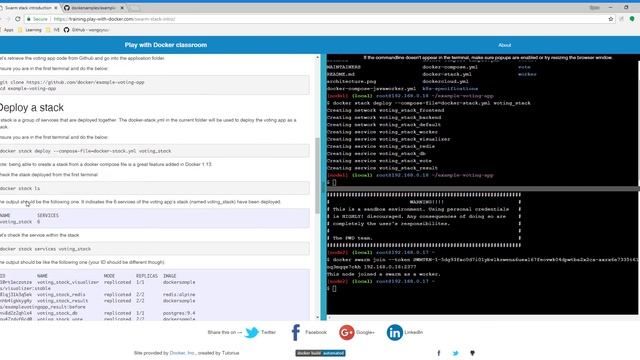Share on Google+ using the red icon

click(x=346, y=332)
